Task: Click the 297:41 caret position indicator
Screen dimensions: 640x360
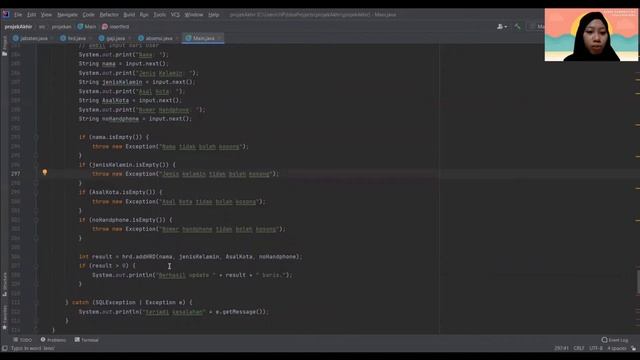Action: click(x=562, y=349)
